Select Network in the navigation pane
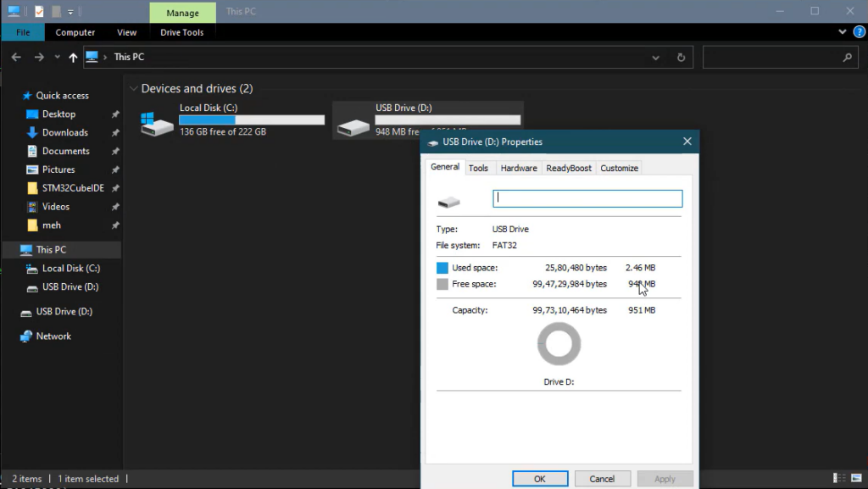The width and height of the screenshot is (868, 489). (x=52, y=336)
